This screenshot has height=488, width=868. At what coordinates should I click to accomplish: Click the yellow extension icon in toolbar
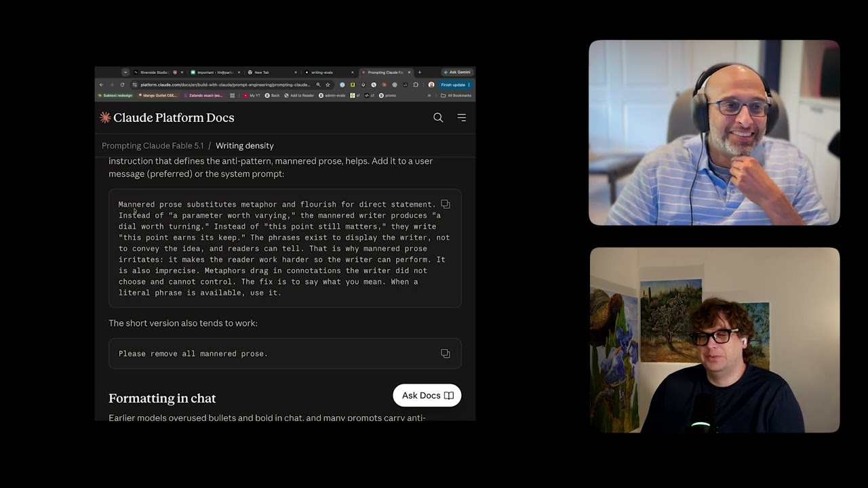click(x=353, y=85)
